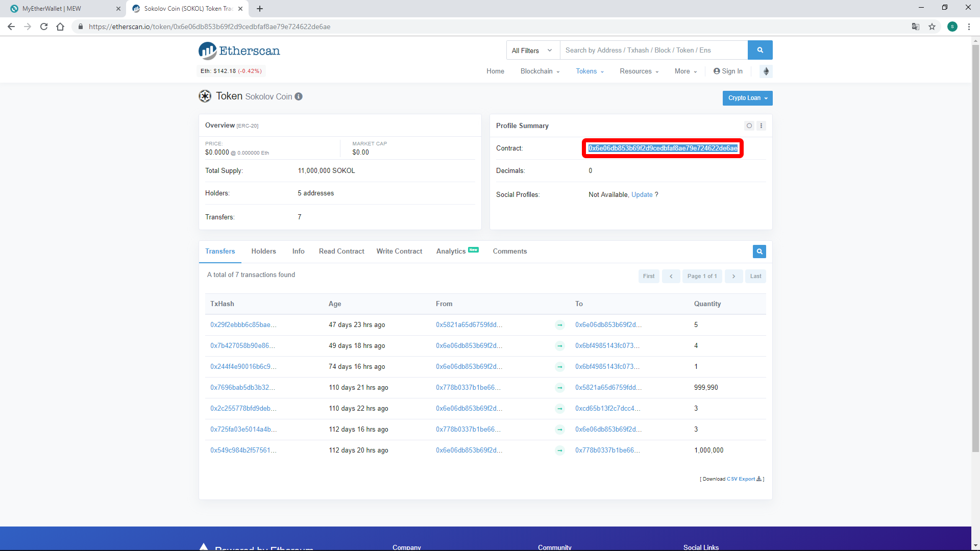980x551 pixels.
Task: Click the Sign In link
Action: (x=728, y=71)
